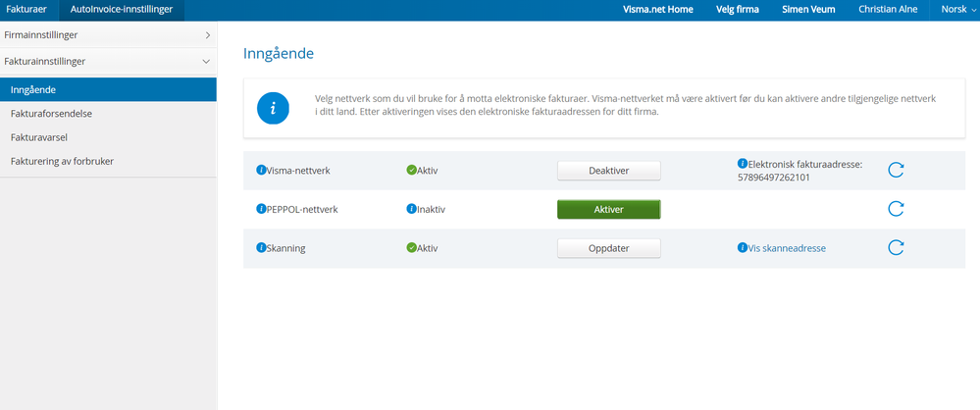980x410 pixels.
Task: Open the Velg firma selector
Action: point(739,9)
